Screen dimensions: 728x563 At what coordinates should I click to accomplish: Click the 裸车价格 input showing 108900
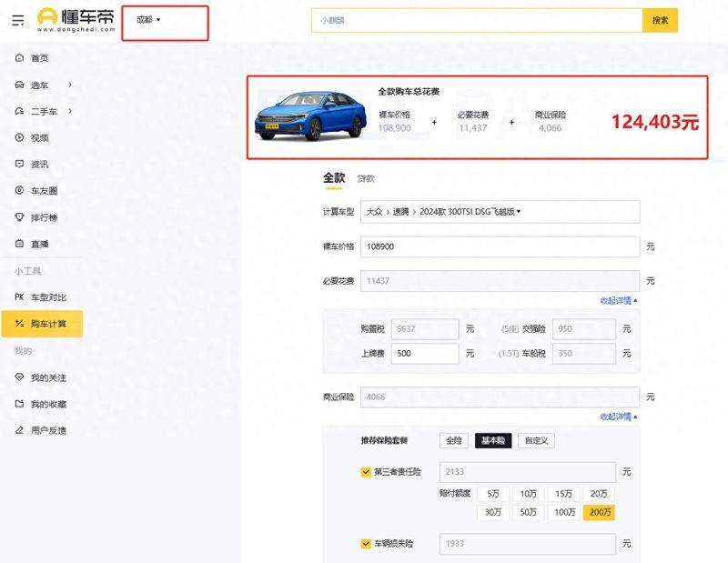click(500, 246)
